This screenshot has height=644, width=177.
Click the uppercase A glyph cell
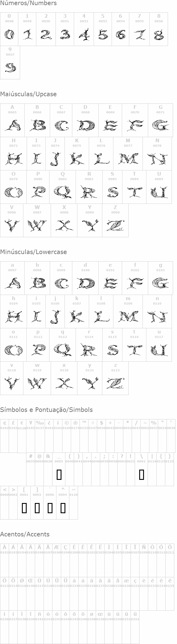12,120
